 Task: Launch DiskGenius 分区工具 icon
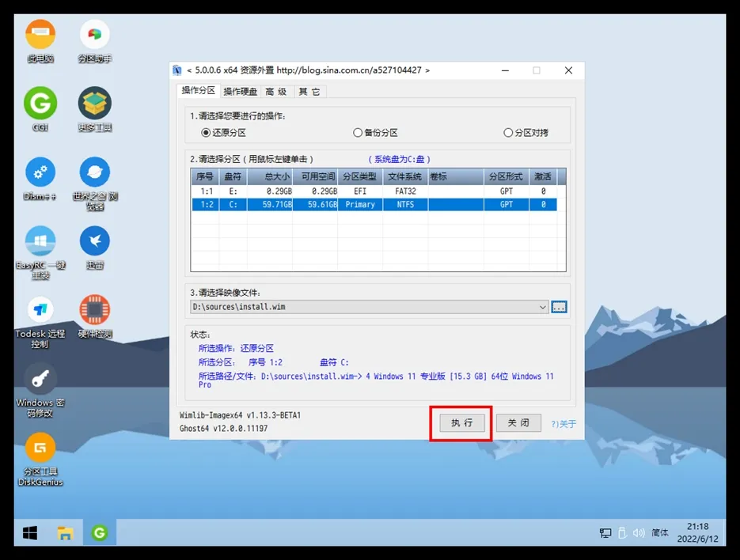coord(40,448)
